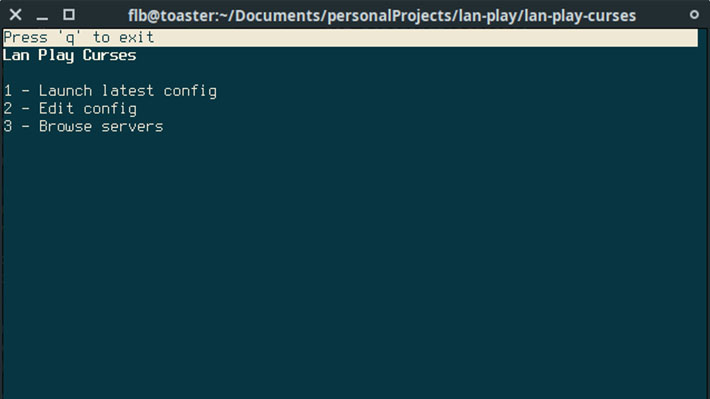This screenshot has width=710, height=399.
Task: Click the Press 'q' to exit bar
Action: [x=350, y=38]
